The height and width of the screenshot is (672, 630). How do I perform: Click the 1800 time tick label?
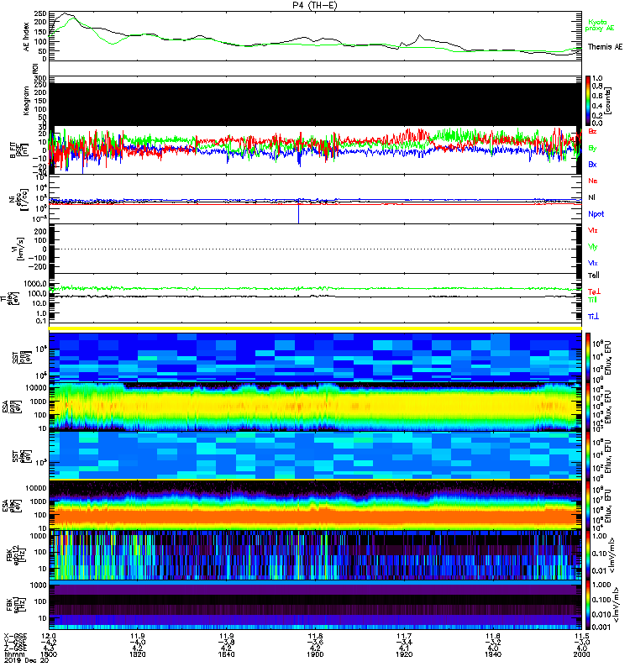tap(49, 654)
